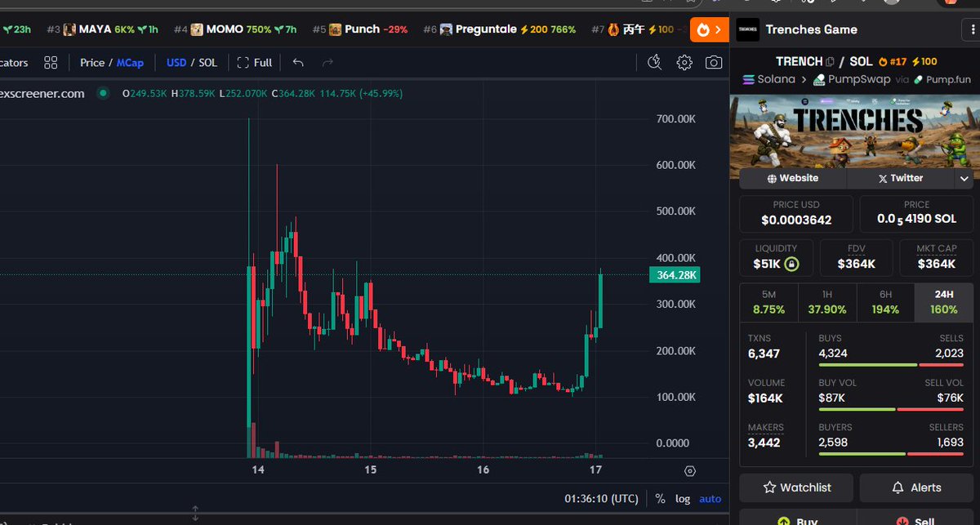Click the FDV $364K box
Image resolution: width=980 pixels, height=525 pixels.
coord(857,257)
